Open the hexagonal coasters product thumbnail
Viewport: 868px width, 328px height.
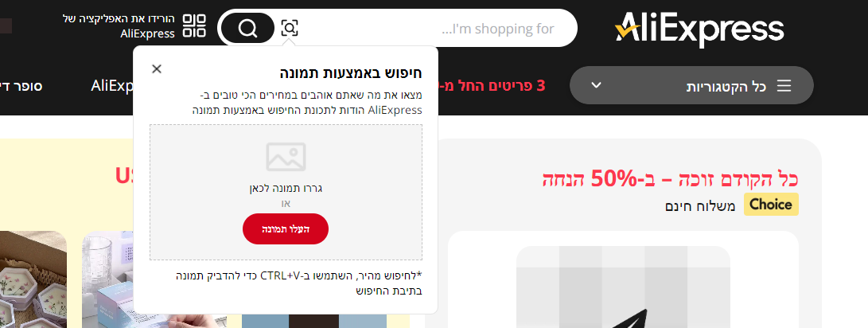33,279
